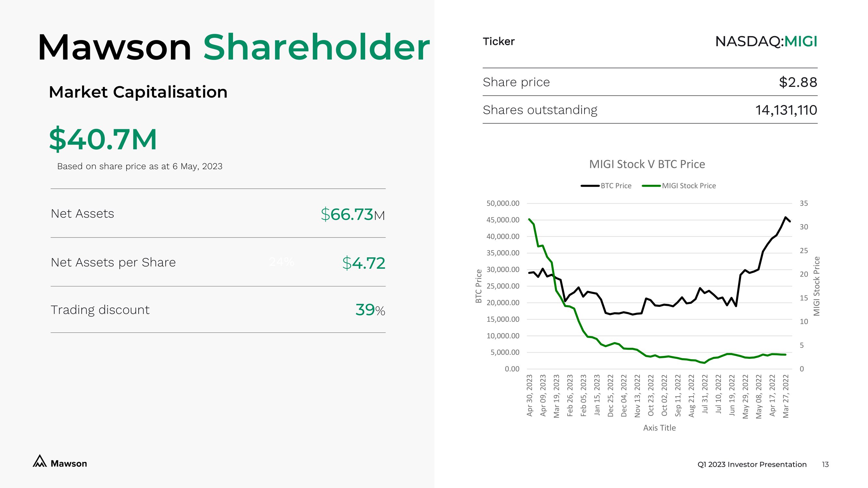
Task: Click the Q1 2023 Investor Presentation footer text
Action: [752, 465]
